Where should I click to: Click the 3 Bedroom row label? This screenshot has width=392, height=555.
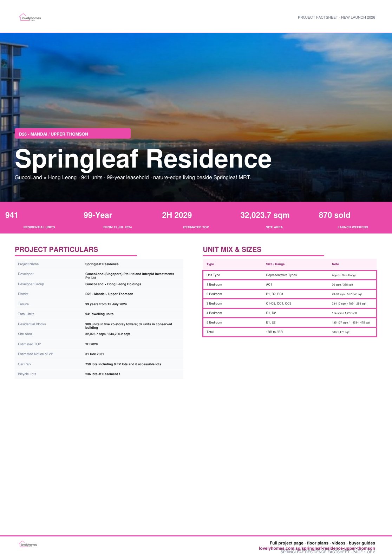(x=214, y=303)
